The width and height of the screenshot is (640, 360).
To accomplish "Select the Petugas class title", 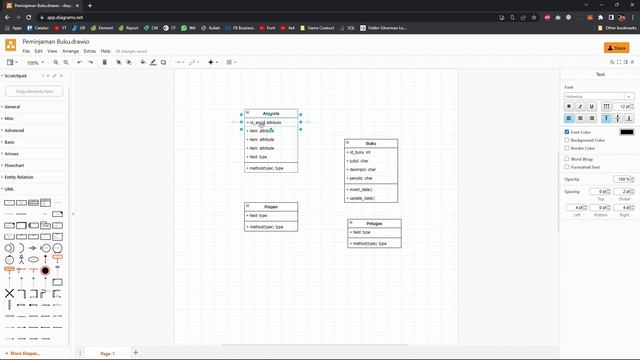I will pos(374,223).
